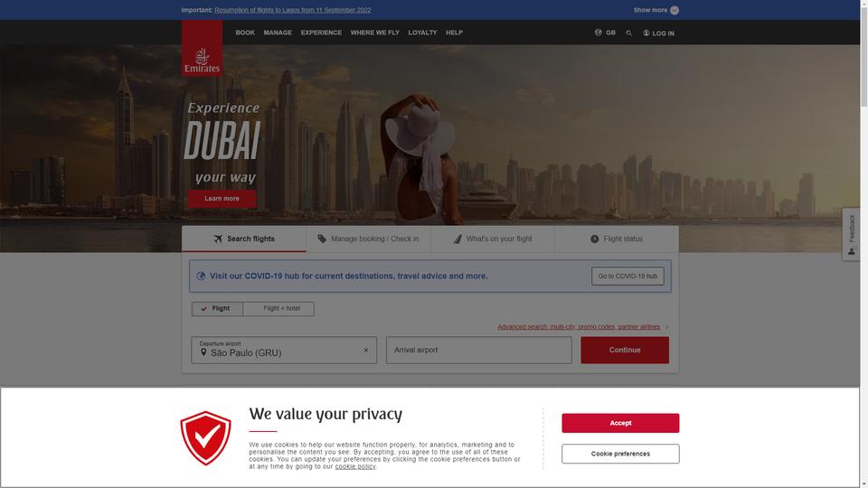Screen dimensions: 868x488
Task: Open the Advanced search link
Action: 579,327
